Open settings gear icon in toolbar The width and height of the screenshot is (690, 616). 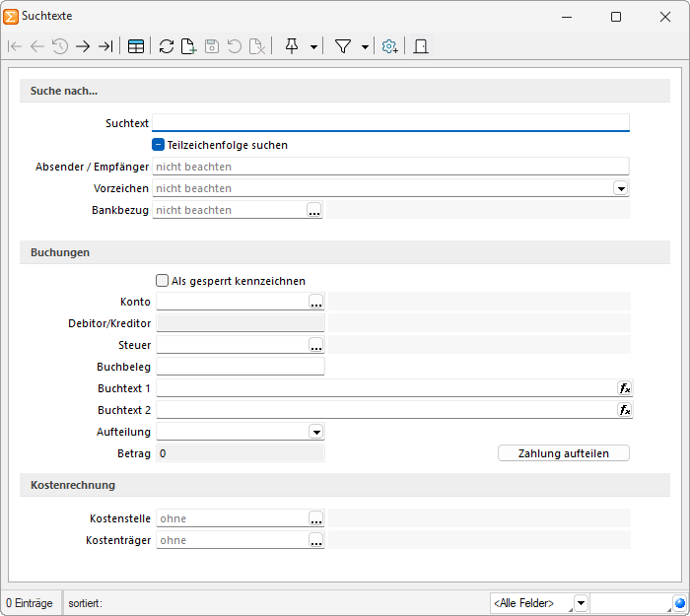[x=390, y=46]
